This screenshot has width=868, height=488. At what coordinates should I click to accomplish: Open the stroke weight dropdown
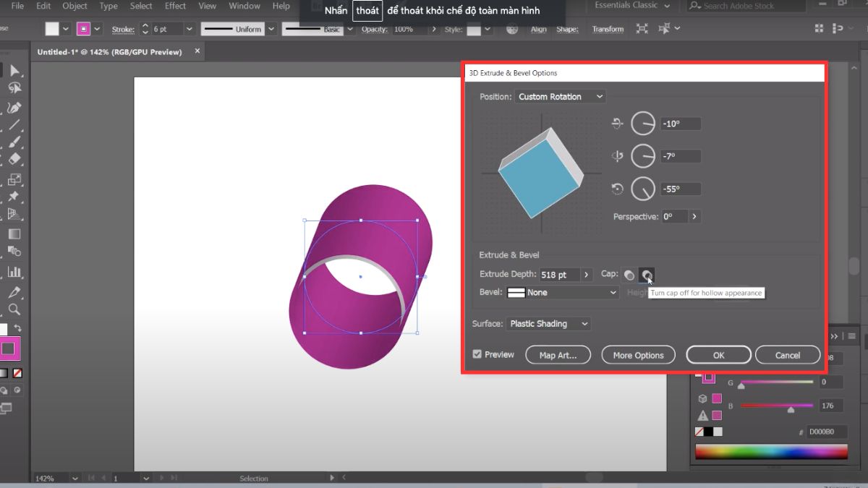[x=189, y=30]
